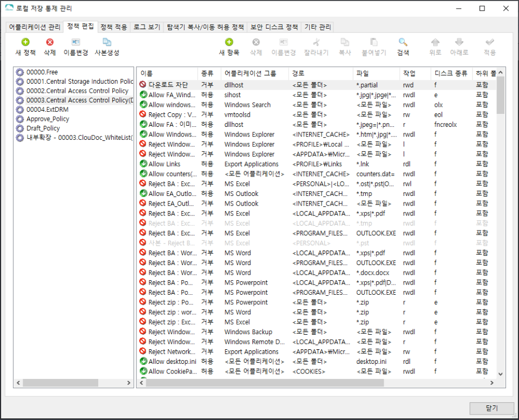Click policy list horizontal scrollbar right arrow
This screenshot has width=519, height=420.
pos(129,383)
